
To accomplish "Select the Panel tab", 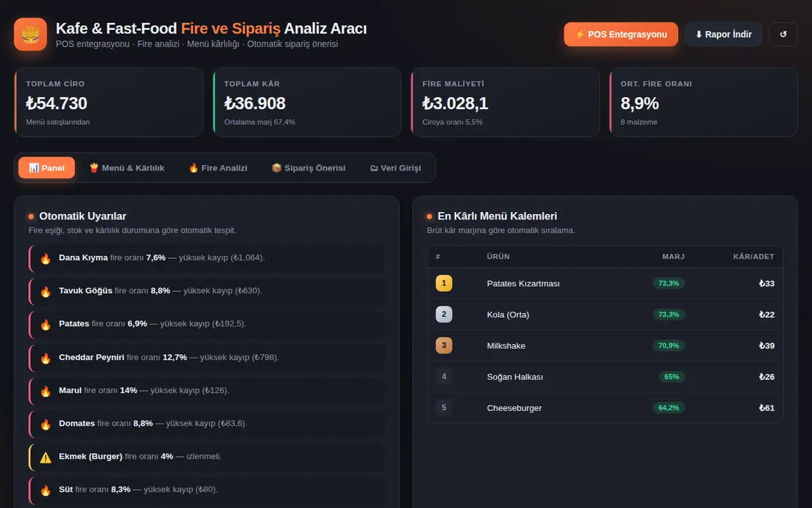I will coord(47,168).
